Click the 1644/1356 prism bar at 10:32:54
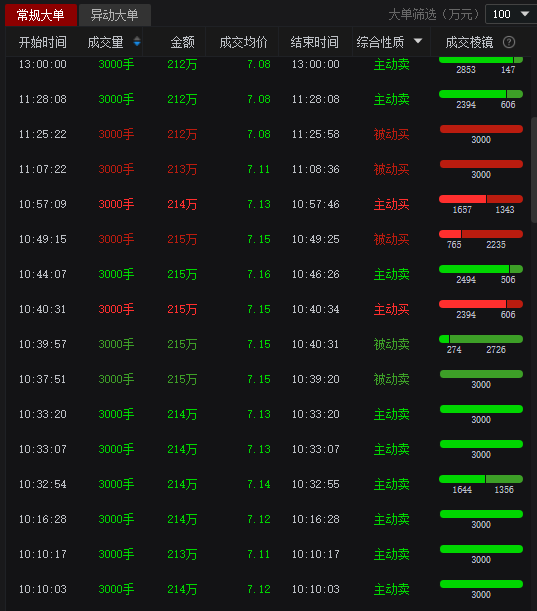The image size is (537, 611). click(x=481, y=479)
